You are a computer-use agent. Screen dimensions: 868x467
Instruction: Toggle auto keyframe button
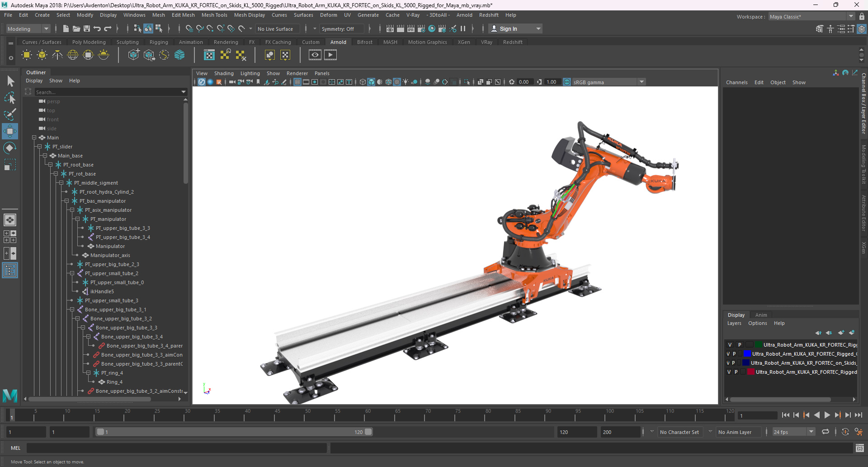[845, 432]
